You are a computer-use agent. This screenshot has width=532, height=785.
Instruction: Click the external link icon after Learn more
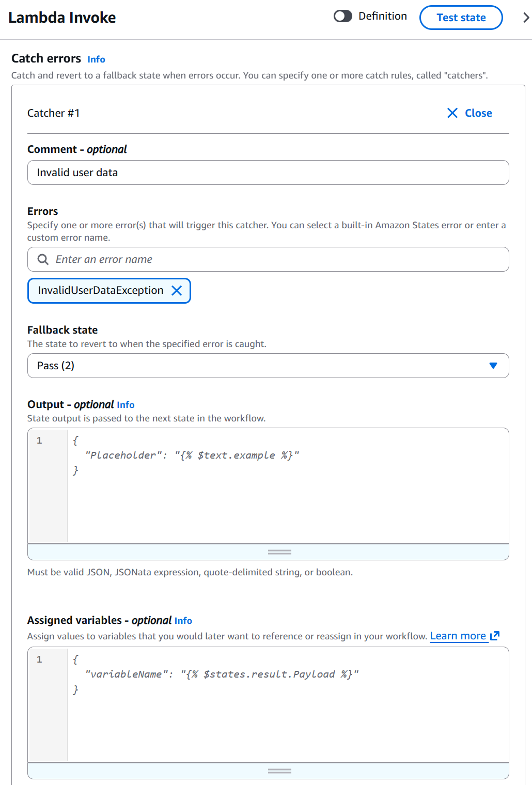point(494,636)
